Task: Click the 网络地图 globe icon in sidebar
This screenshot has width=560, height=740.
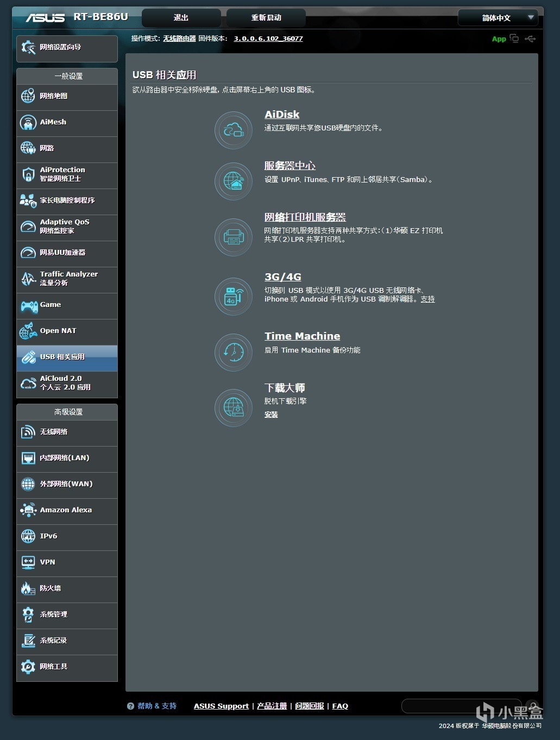Action: (28, 96)
